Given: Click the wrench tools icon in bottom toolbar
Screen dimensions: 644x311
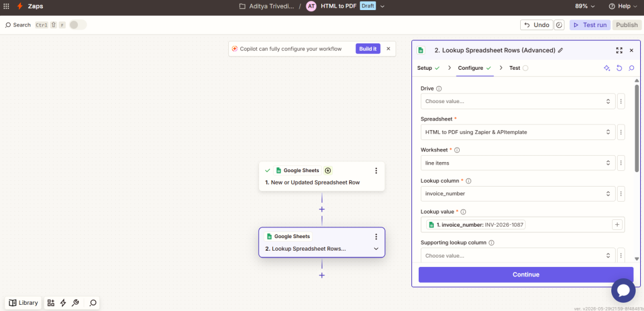Looking at the screenshot, I should 75,303.
